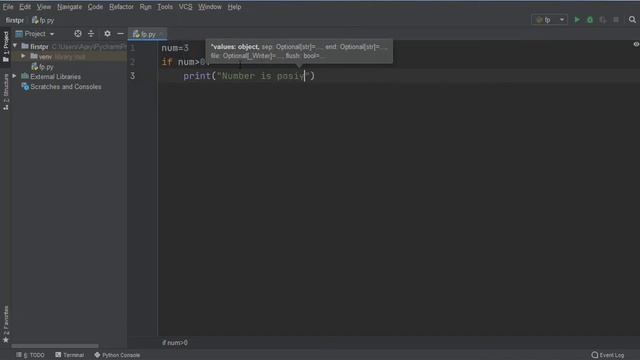
Task: Collapse all in Project panel
Action: tap(91, 34)
